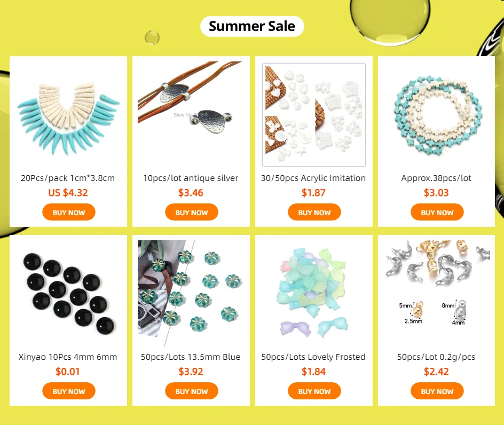Click the Summer Sale banner heading
The height and width of the screenshot is (425, 504).
coord(252,26)
